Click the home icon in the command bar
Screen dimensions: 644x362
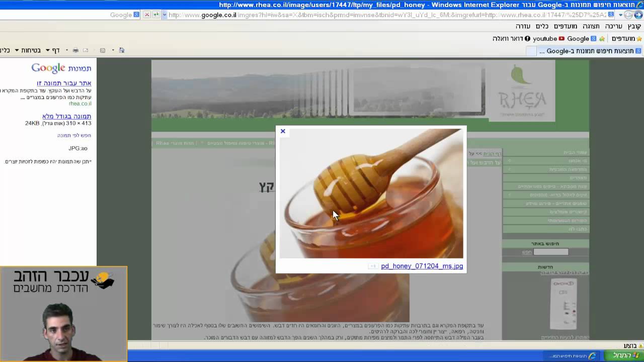click(122, 50)
